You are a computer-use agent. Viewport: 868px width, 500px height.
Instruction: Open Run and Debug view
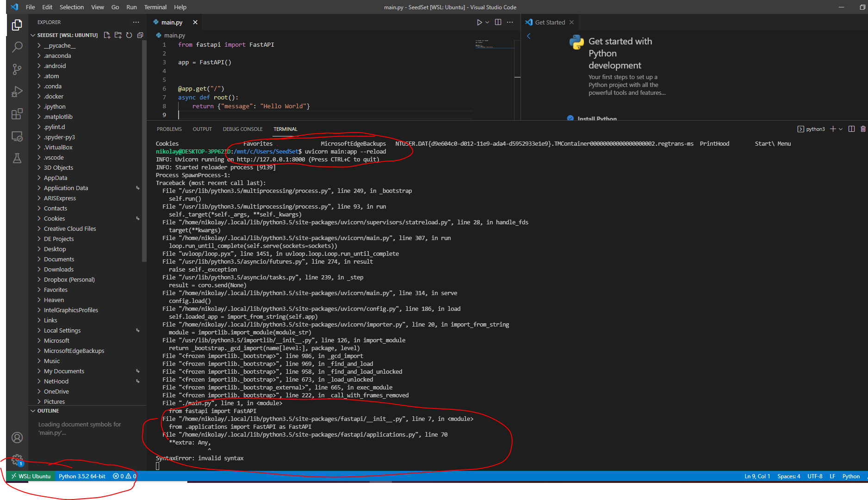coord(17,92)
